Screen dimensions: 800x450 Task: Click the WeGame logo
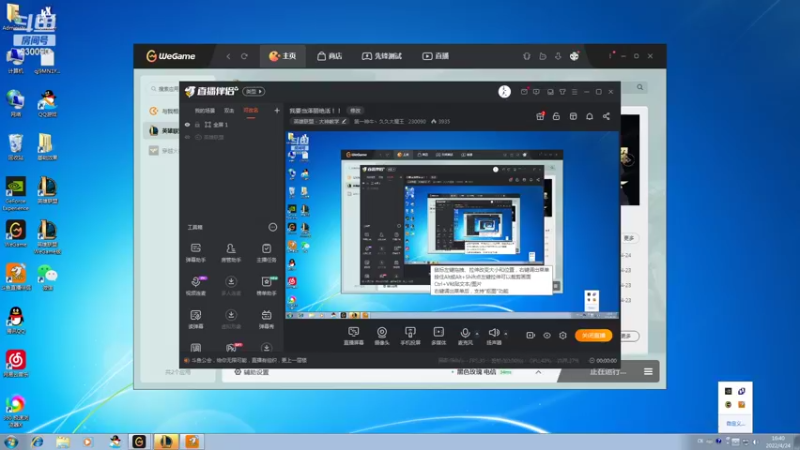[x=170, y=56]
